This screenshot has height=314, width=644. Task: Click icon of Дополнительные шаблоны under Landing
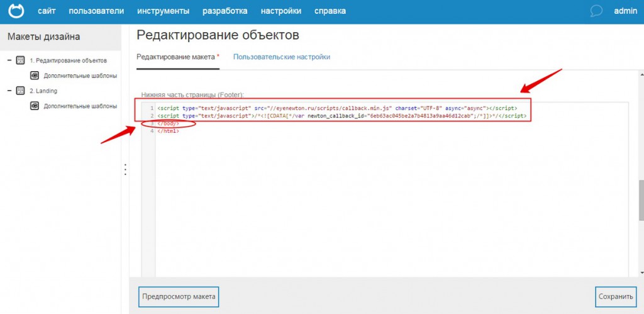coord(35,106)
